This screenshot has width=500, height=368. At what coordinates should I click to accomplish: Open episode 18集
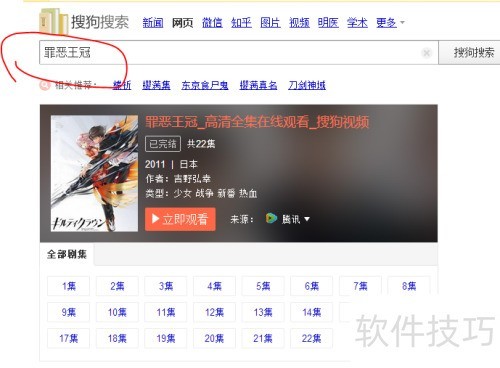117,338
